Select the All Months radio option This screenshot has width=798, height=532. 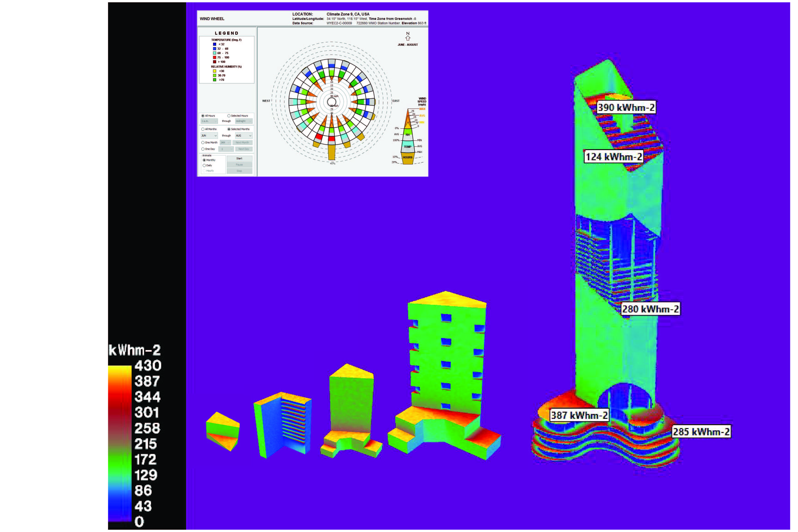click(203, 129)
